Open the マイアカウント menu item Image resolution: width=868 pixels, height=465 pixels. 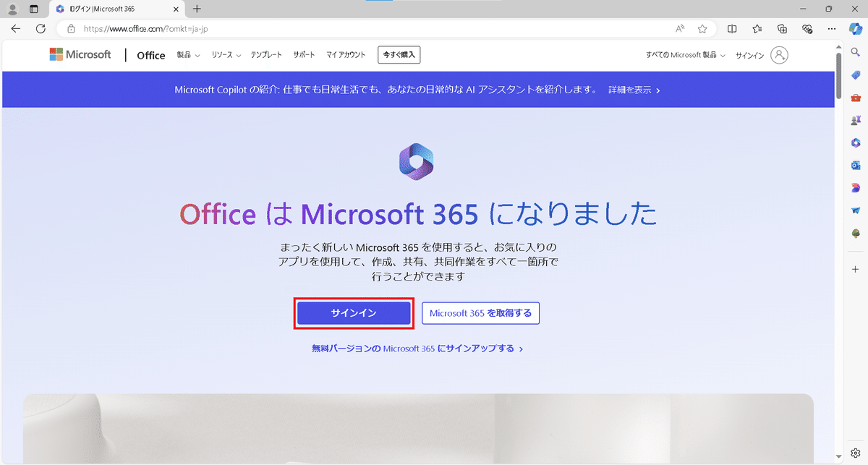tap(346, 55)
